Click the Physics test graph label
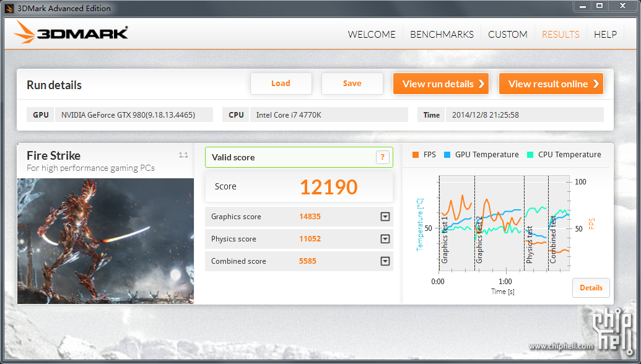641x364 pixels. coord(530,245)
